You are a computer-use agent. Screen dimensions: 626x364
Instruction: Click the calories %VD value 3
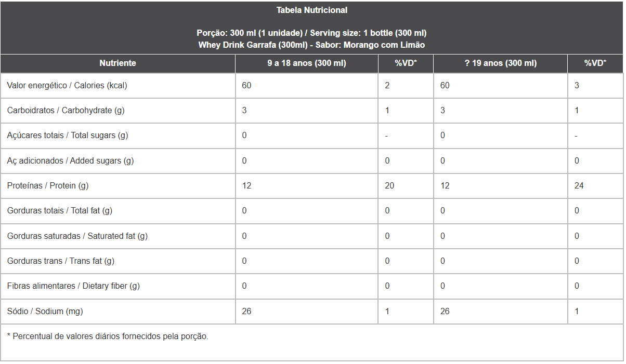[577, 85]
